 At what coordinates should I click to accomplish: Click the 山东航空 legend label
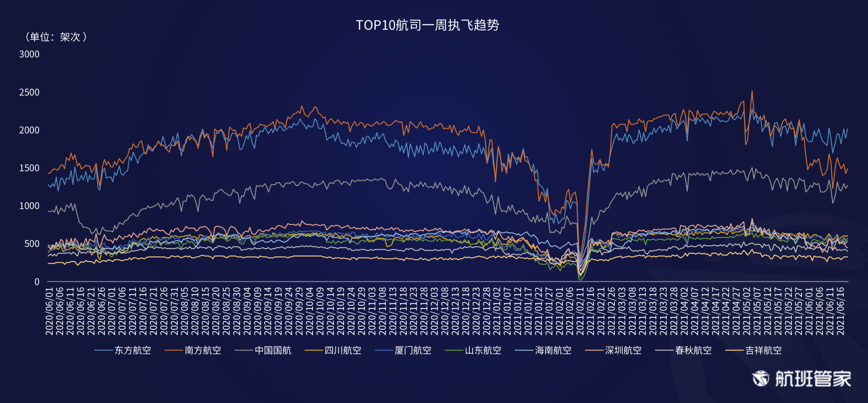tap(483, 350)
